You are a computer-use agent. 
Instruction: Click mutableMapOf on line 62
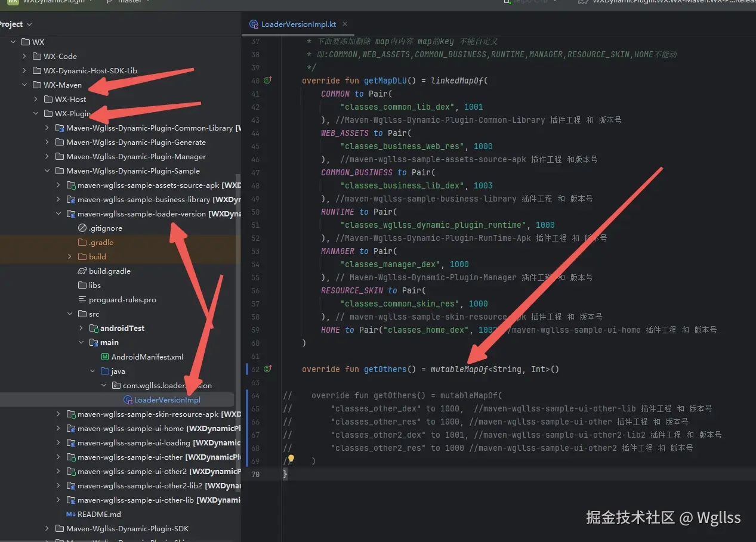click(459, 369)
